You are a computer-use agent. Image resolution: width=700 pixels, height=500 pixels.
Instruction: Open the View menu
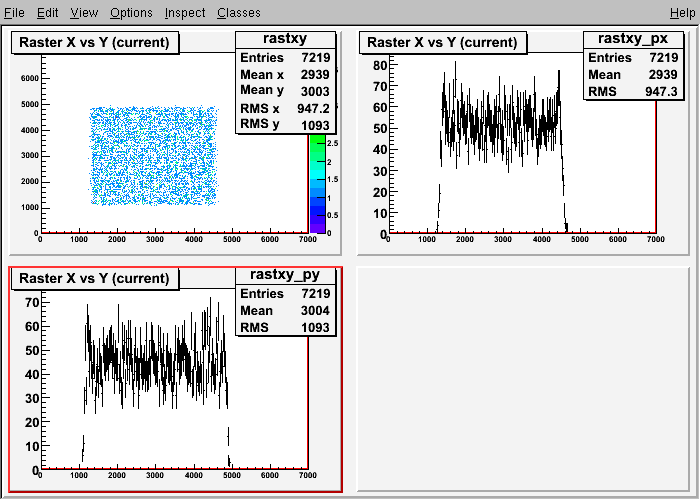(84, 12)
